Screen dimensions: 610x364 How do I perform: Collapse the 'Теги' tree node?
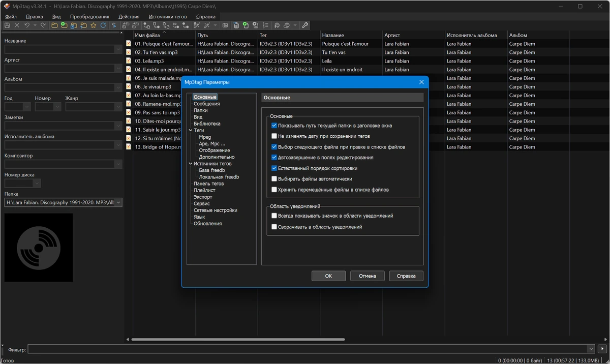tap(190, 131)
